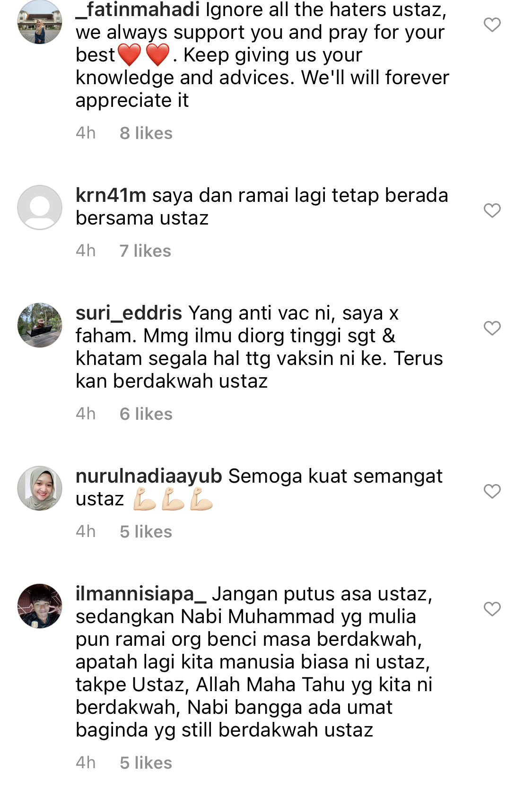Visit the ilmannisiapa_ username link
The height and width of the screenshot is (789, 532).
[141, 594]
